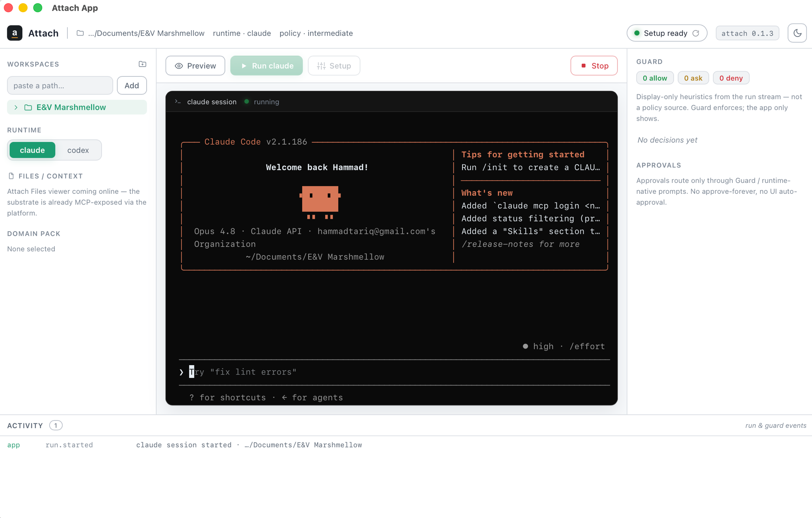Click the .../Documents/E&V Marshmellow path text
Image resolution: width=812 pixels, height=518 pixels.
tap(146, 33)
